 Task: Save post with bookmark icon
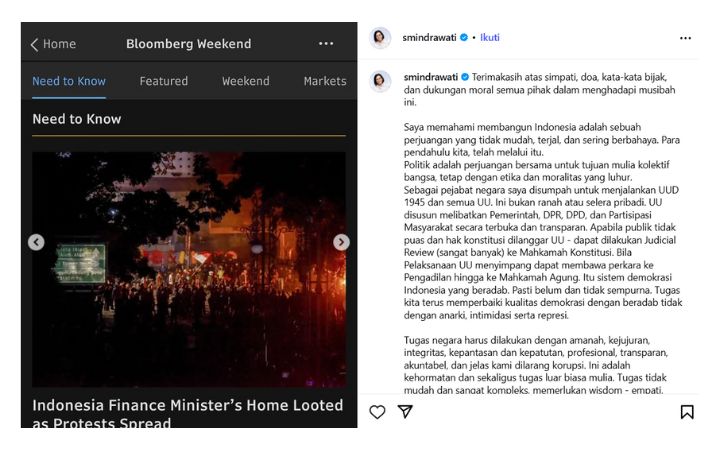point(687,412)
